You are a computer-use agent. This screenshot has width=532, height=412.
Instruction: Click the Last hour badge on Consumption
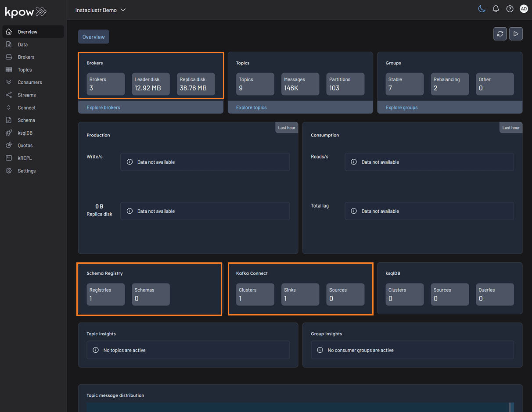click(x=511, y=128)
